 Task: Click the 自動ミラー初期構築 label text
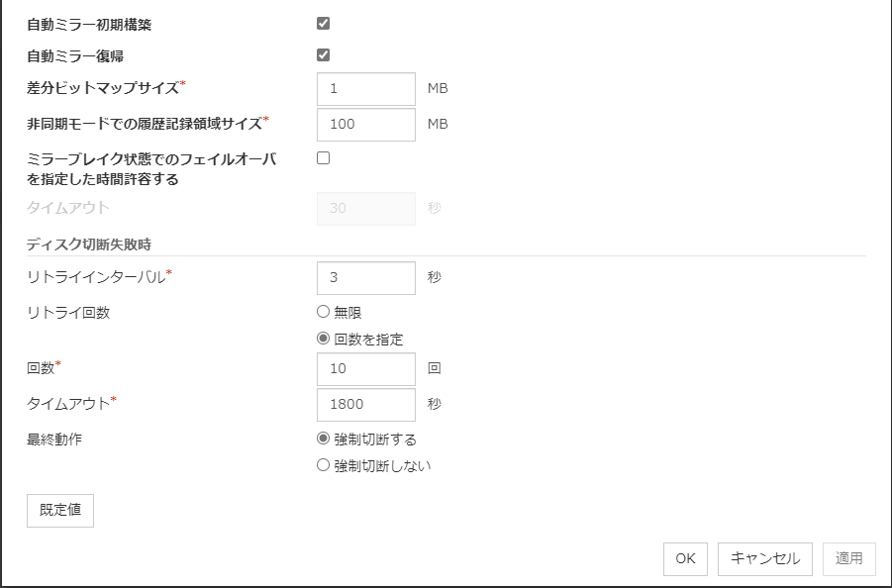point(89,24)
